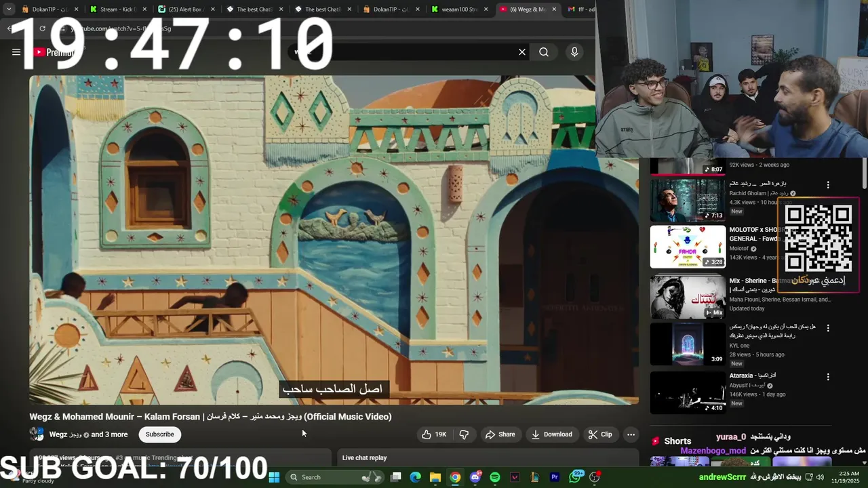Click the Windows taskbar Search box
Screen dimensions: 868x488
[335, 477]
